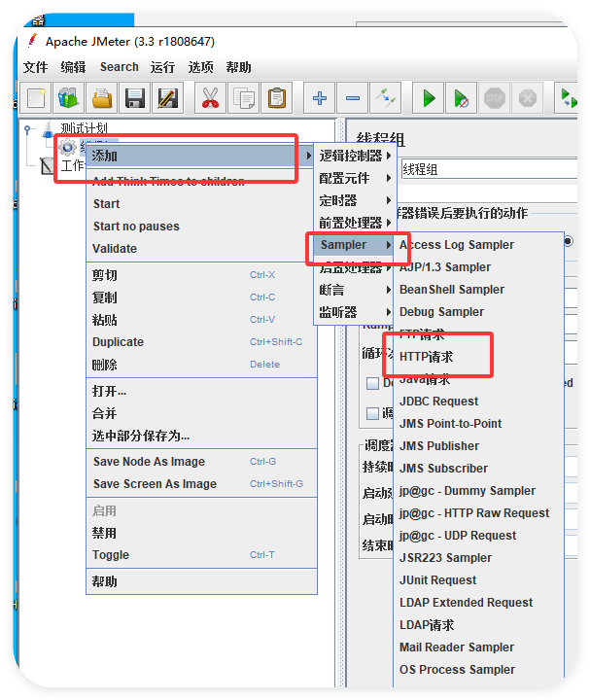Expand the Sampler submenu
Screen dimensions: 590x700
355,245
